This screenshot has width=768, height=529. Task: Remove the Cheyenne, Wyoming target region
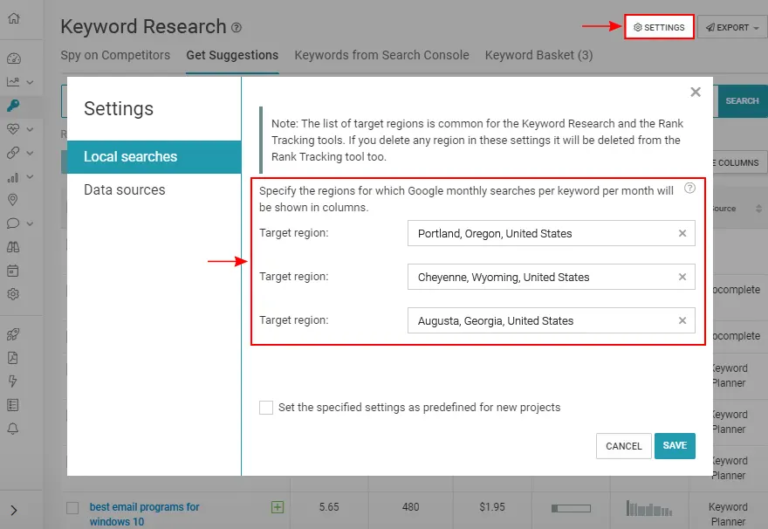pos(682,277)
